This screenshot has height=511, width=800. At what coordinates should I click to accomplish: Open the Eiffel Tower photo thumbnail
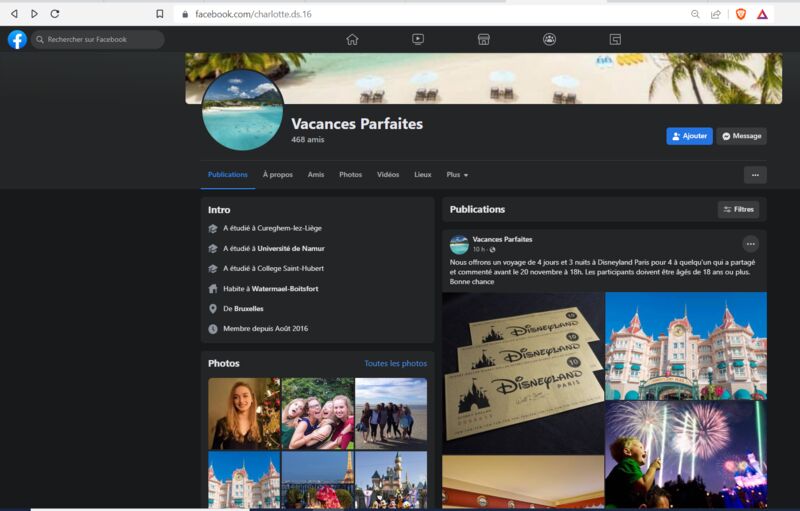pyautogui.click(x=317, y=480)
